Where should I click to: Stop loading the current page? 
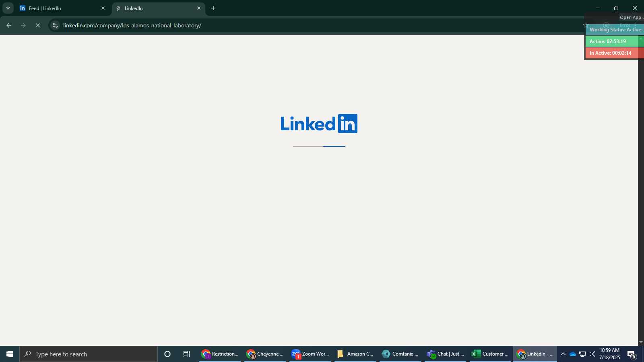point(38,25)
